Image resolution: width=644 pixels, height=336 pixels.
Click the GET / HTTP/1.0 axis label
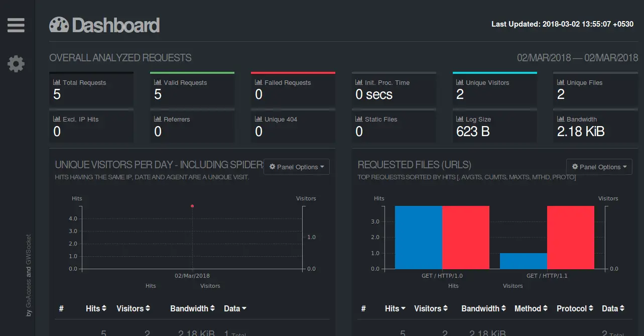(x=442, y=276)
